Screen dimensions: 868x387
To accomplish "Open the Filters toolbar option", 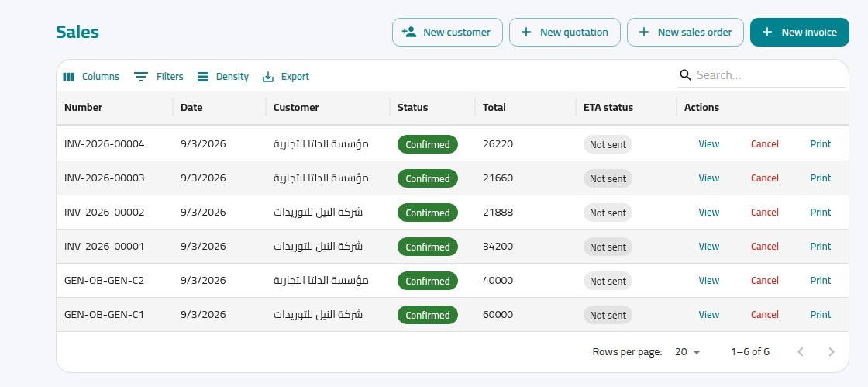I will coord(159,77).
